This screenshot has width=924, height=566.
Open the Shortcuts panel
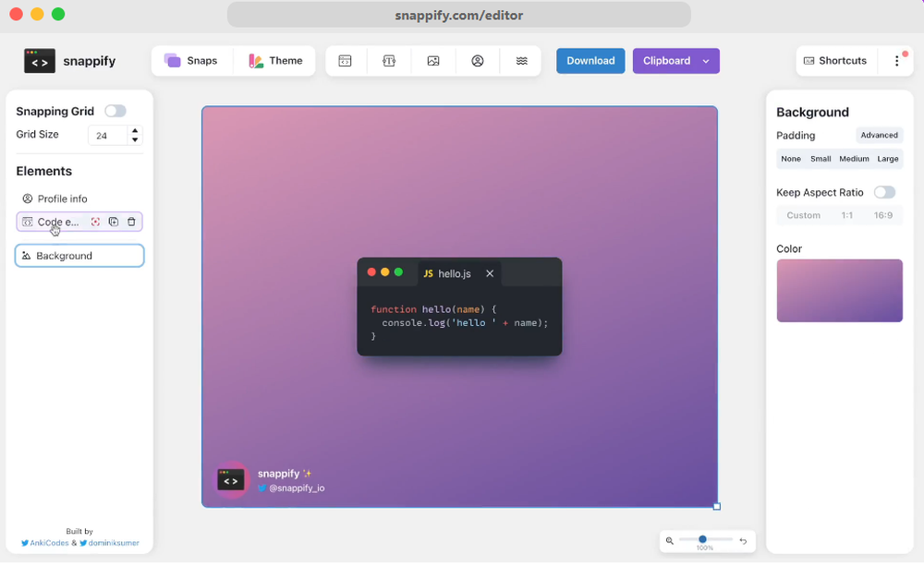pyautogui.click(x=835, y=61)
